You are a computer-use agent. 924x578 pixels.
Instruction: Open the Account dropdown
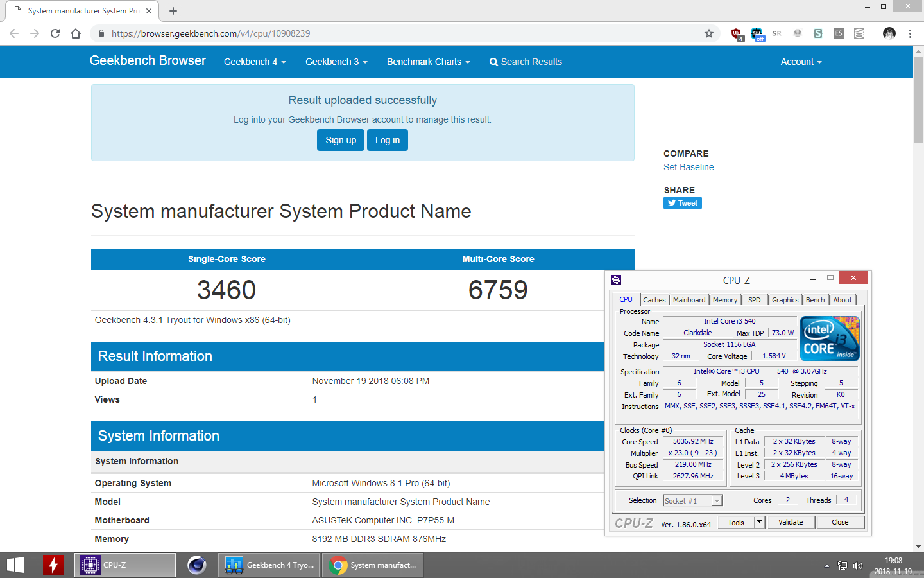[801, 62]
